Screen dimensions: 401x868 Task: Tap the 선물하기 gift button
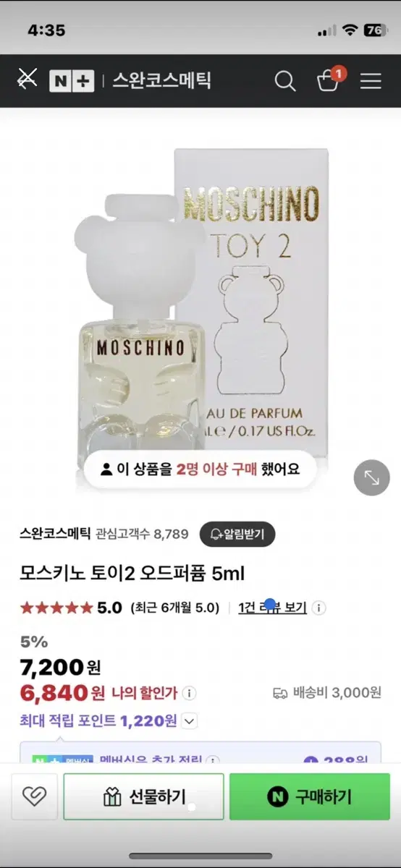pos(143,796)
